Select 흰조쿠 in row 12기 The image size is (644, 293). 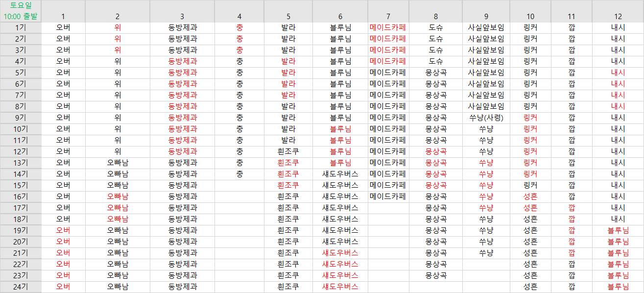(288, 151)
